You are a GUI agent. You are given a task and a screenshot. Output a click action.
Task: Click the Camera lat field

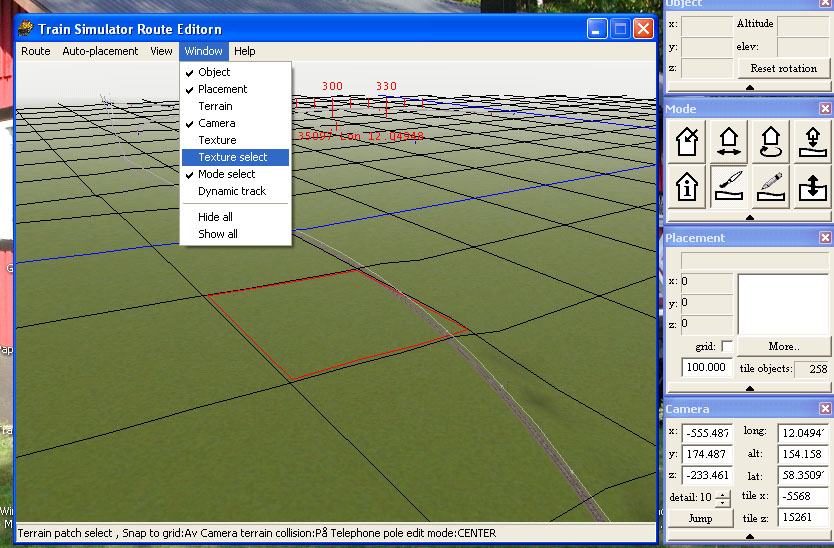[x=803, y=475]
